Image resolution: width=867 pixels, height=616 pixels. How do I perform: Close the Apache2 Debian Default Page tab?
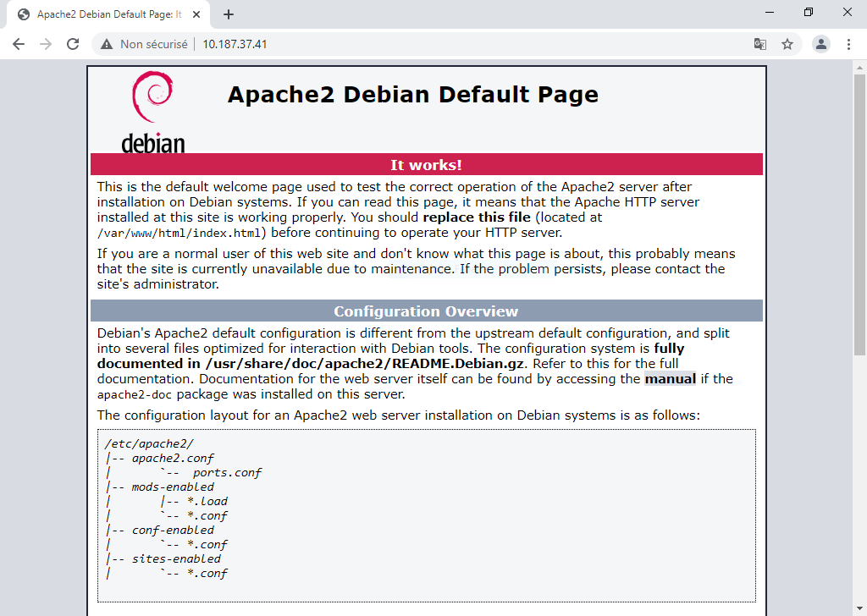(x=196, y=14)
